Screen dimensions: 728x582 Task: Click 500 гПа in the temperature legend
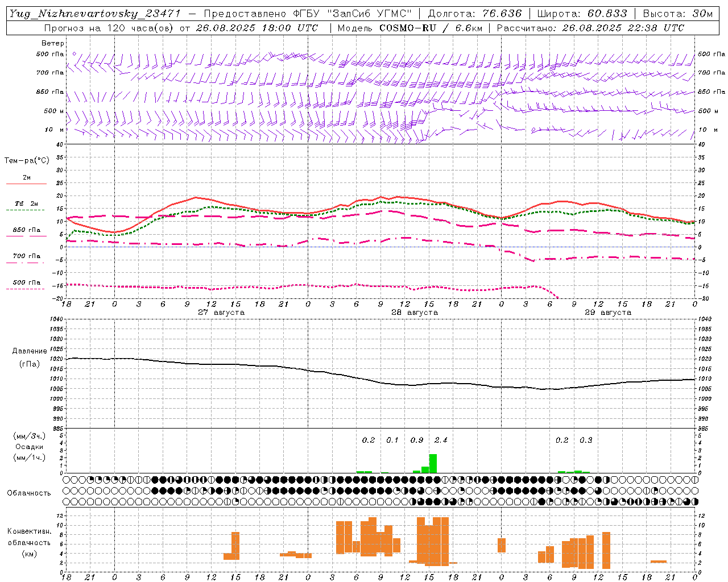(x=27, y=282)
